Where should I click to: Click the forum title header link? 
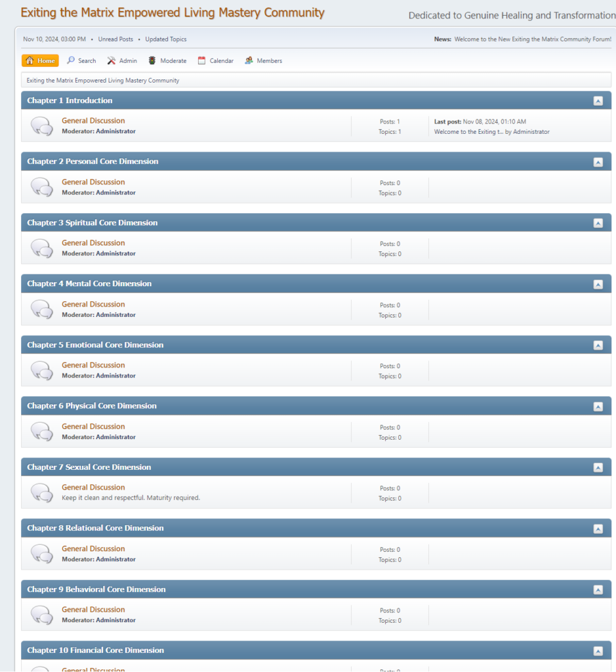pyautogui.click(x=173, y=12)
